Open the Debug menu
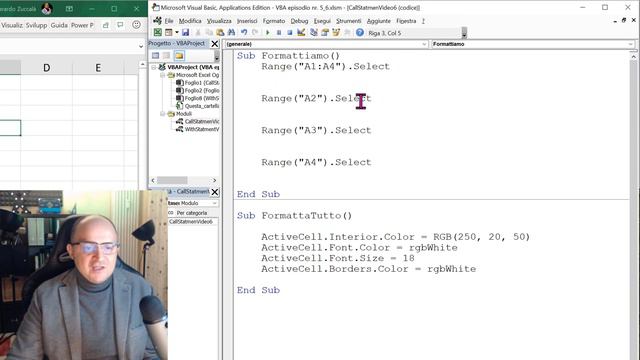The width and height of the screenshot is (640, 360). pos(299,21)
